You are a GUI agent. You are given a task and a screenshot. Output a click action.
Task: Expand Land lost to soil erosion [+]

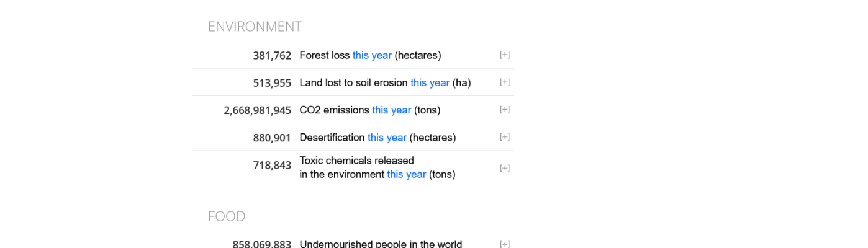(505, 82)
